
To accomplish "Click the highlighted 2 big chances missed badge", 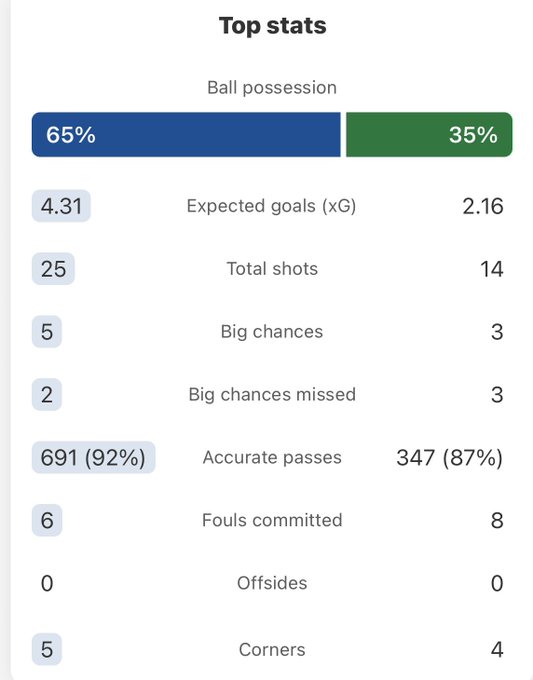I will 47,395.
